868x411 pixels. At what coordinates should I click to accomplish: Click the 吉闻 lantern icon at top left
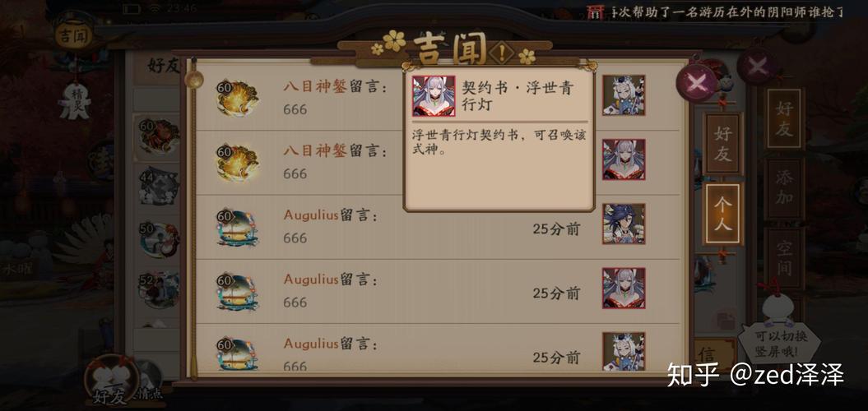pos(73,36)
